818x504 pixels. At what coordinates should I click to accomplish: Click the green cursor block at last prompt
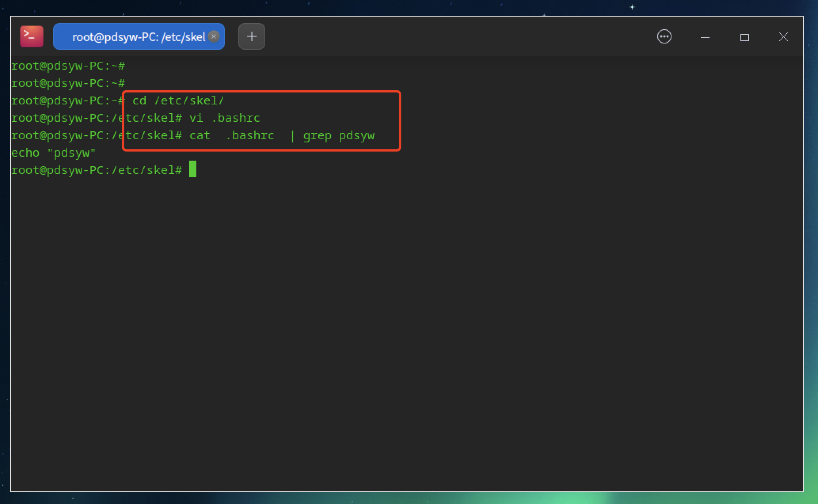193,169
